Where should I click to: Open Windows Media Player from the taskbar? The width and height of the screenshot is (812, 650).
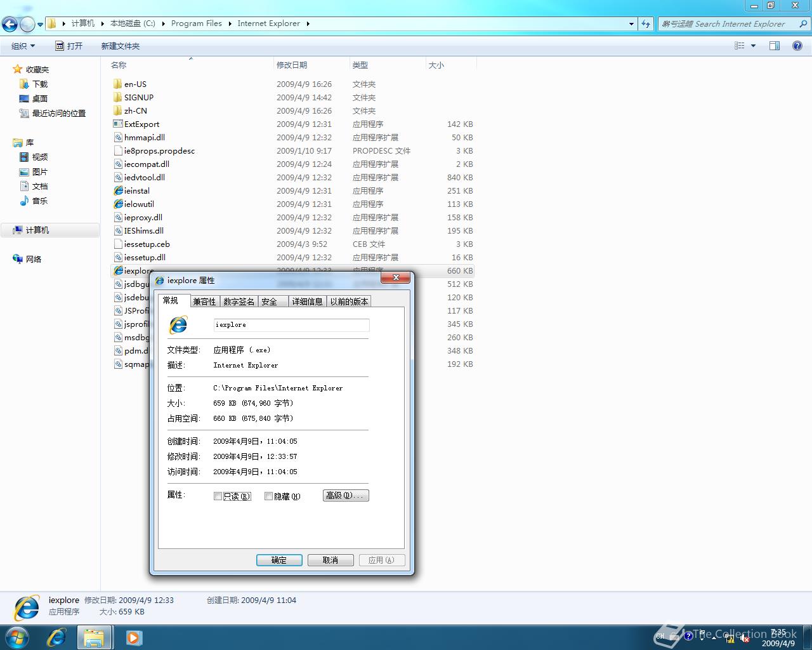click(x=133, y=637)
